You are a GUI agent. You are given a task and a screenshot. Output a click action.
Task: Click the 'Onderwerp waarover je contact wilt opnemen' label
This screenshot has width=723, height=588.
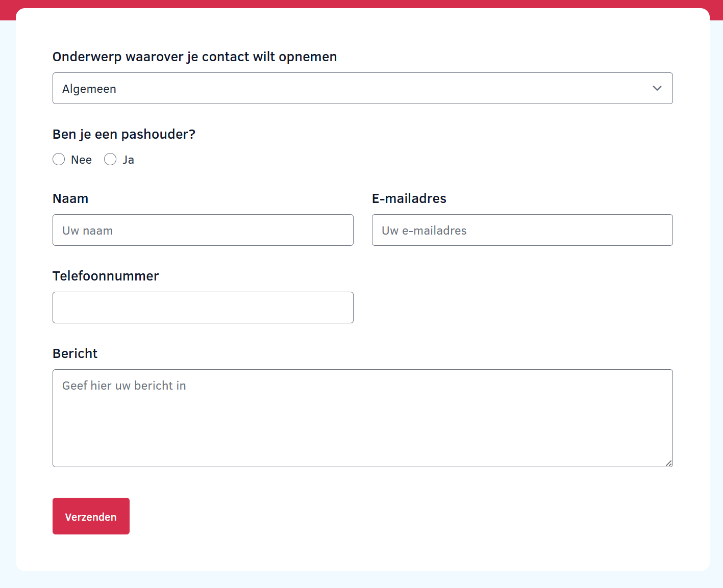194,57
